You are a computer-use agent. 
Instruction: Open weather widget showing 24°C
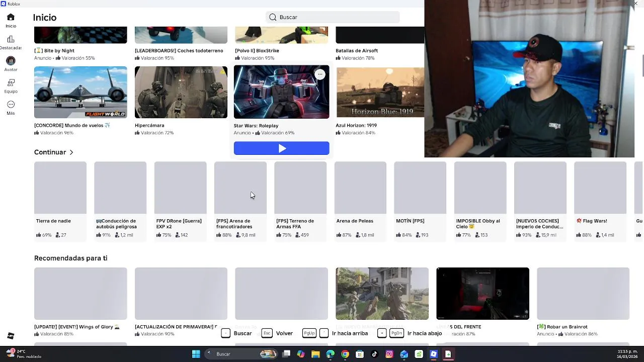(24, 354)
